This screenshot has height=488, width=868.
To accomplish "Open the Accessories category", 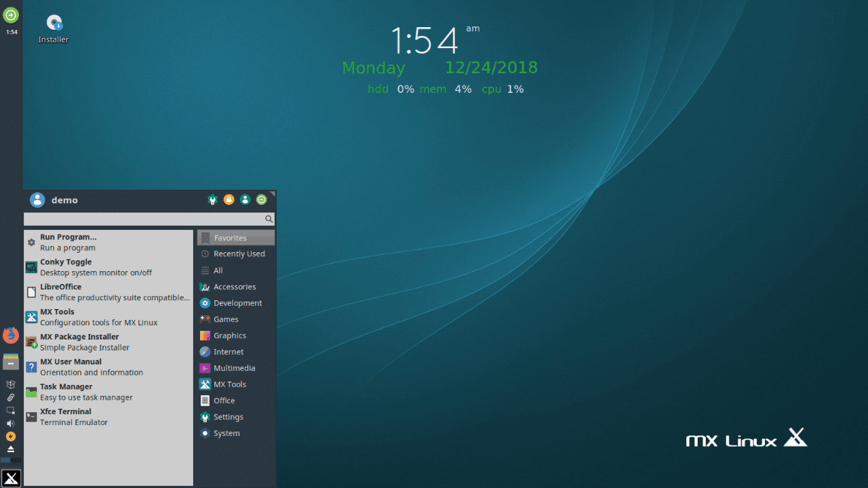I will click(x=236, y=287).
